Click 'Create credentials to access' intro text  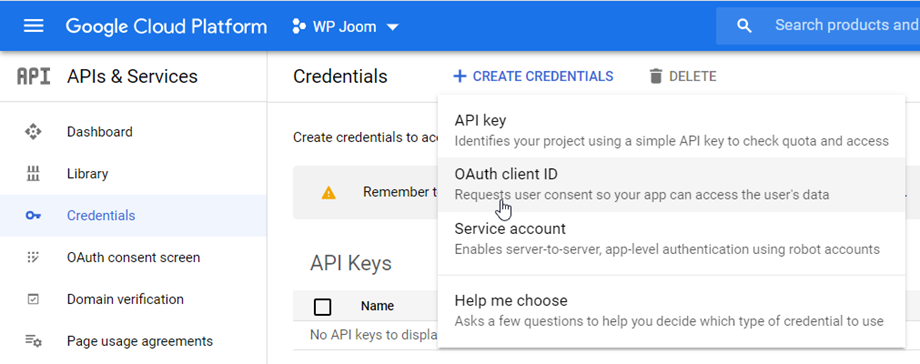(x=366, y=137)
